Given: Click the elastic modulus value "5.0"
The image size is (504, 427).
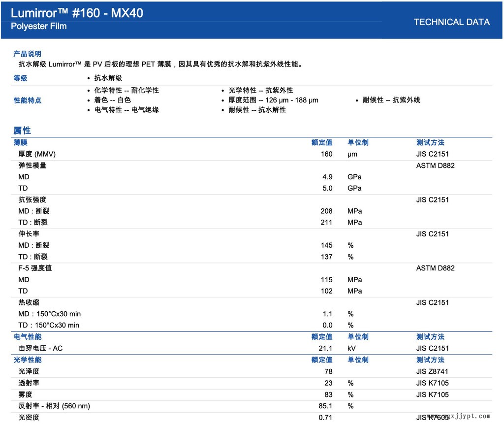Looking at the screenshot, I should [x=327, y=188].
